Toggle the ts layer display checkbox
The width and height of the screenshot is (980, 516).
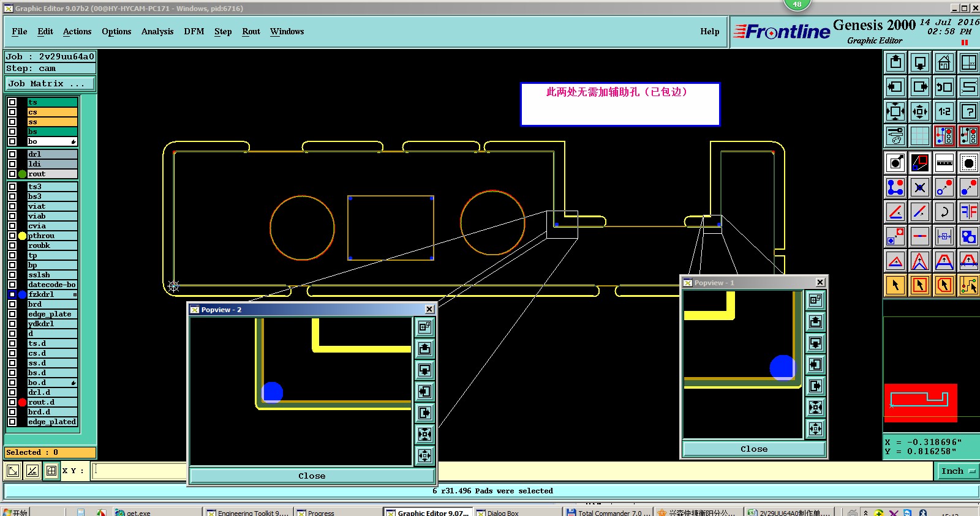click(x=12, y=102)
